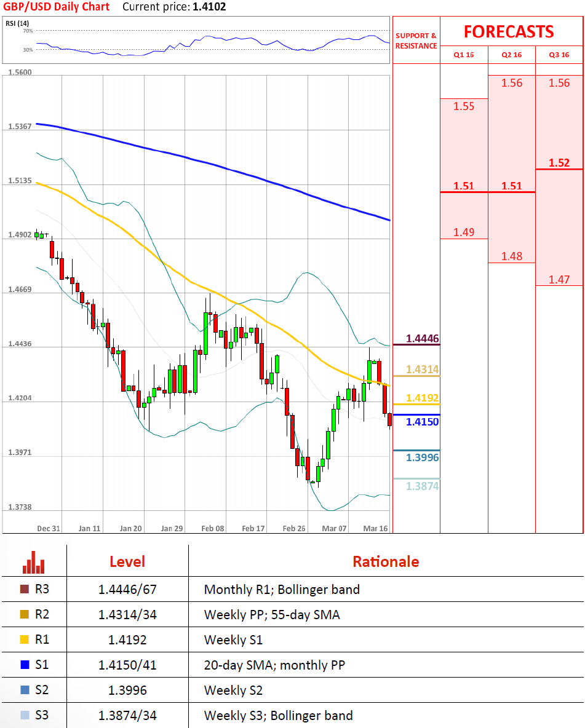Click the S1 blue color swatch
The width and height of the screenshot is (585, 728).
tap(25, 665)
